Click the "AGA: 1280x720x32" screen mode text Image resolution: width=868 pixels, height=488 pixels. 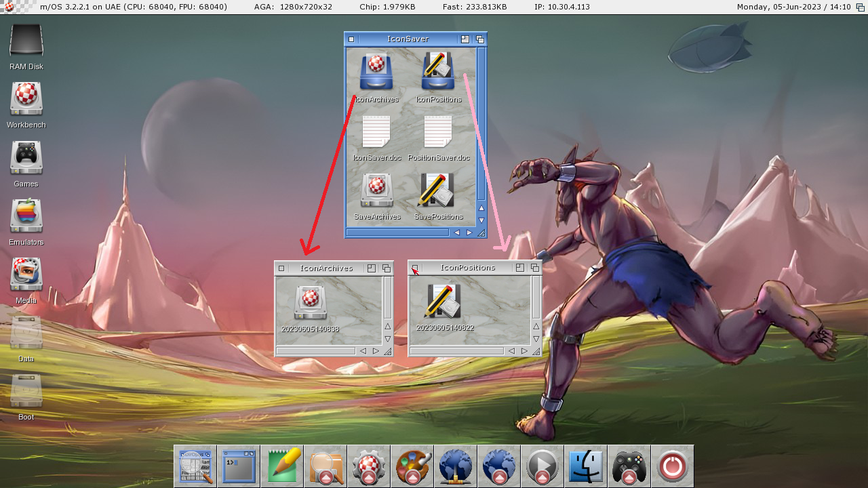point(293,7)
